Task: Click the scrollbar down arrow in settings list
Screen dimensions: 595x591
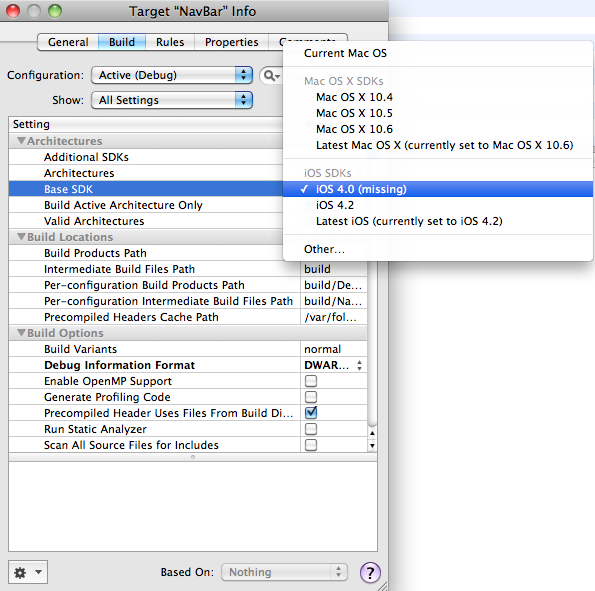Action: (x=372, y=446)
